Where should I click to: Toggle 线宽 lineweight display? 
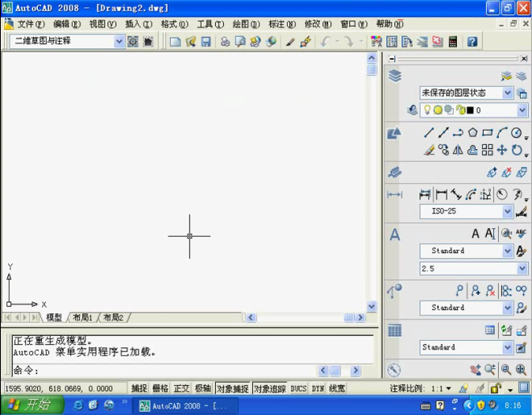coord(337,388)
